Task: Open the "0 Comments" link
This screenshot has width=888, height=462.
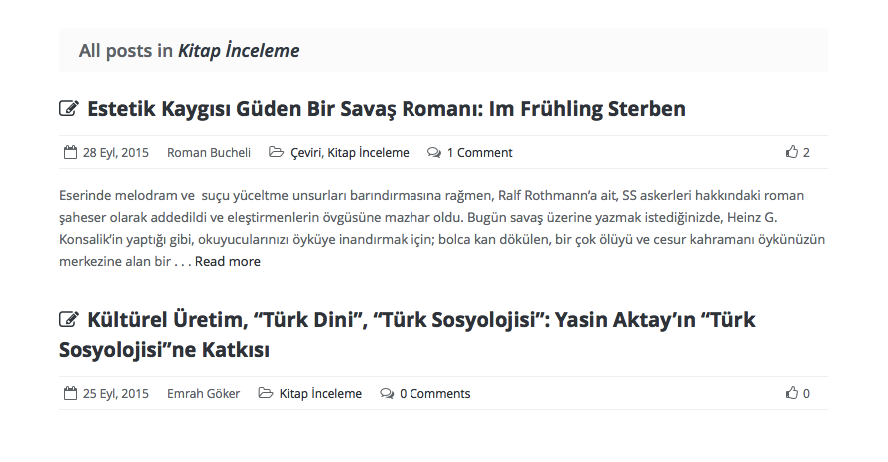Action: [x=435, y=394]
